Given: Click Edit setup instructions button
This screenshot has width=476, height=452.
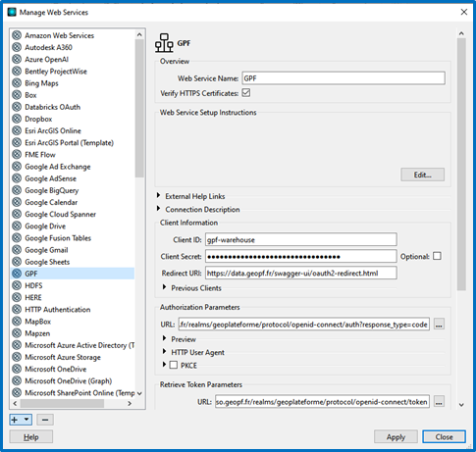Looking at the screenshot, I should [x=422, y=175].
